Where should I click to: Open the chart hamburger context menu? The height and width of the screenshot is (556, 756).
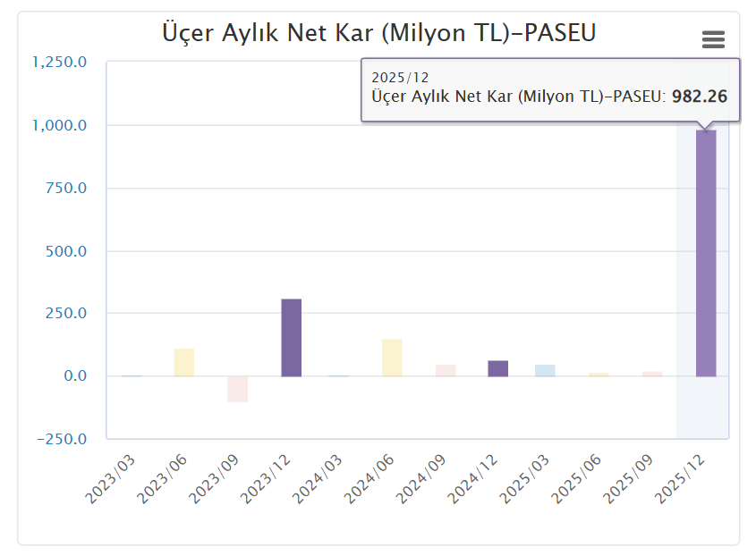pos(713,39)
